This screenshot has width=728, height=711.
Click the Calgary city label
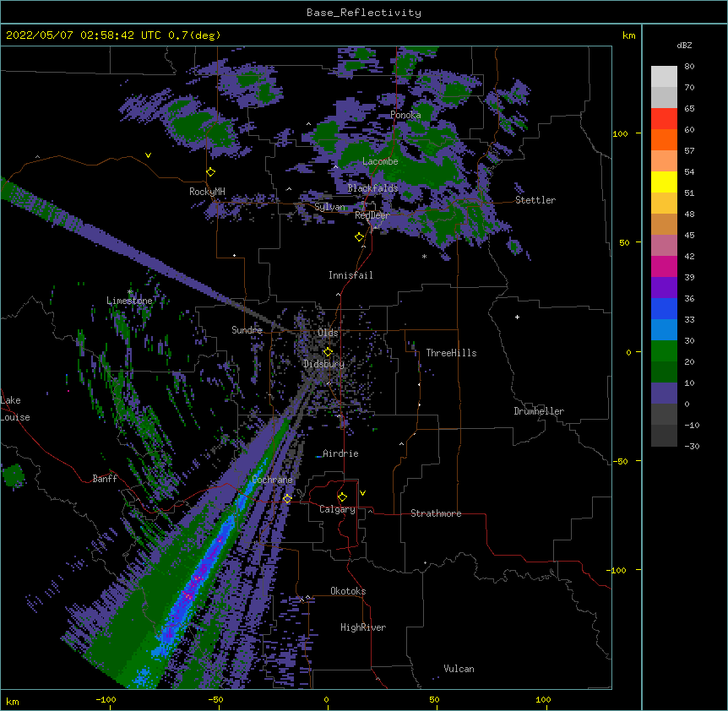coord(337,509)
